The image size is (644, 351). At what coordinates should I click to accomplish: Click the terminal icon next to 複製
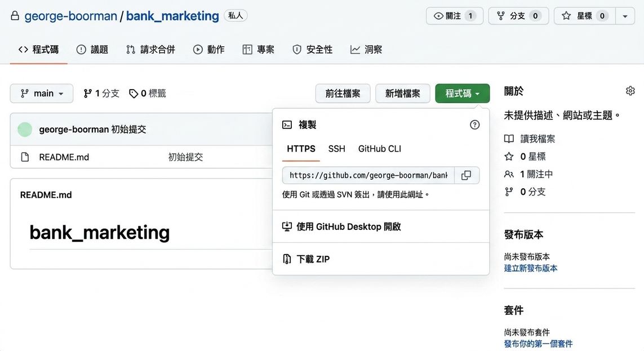point(287,125)
